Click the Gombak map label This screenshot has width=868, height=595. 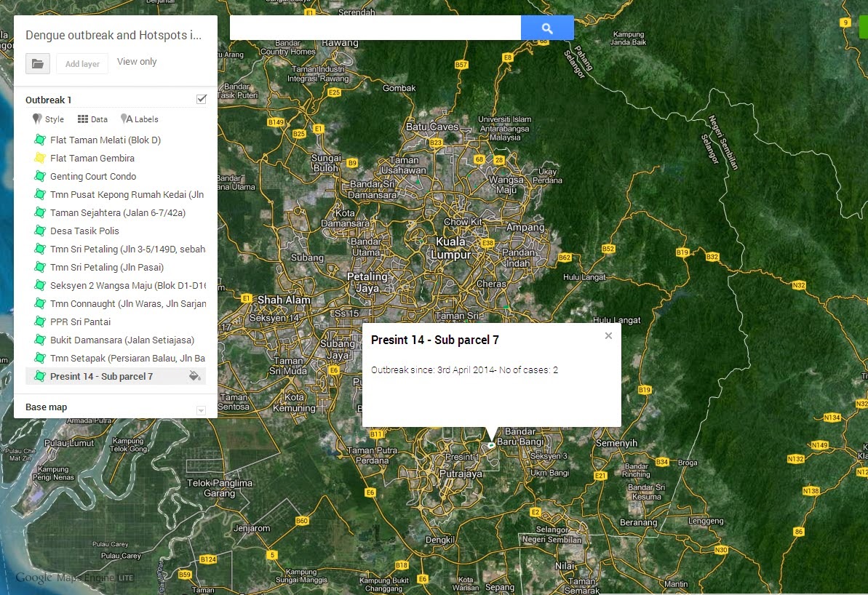399,88
